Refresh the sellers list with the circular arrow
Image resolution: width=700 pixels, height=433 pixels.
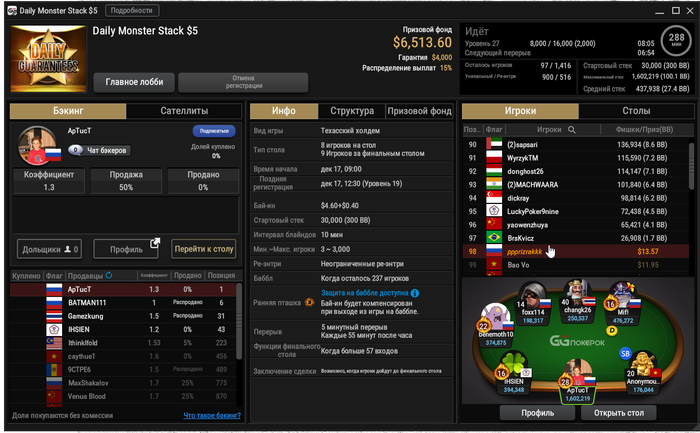pyautogui.click(x=108, y=275)
